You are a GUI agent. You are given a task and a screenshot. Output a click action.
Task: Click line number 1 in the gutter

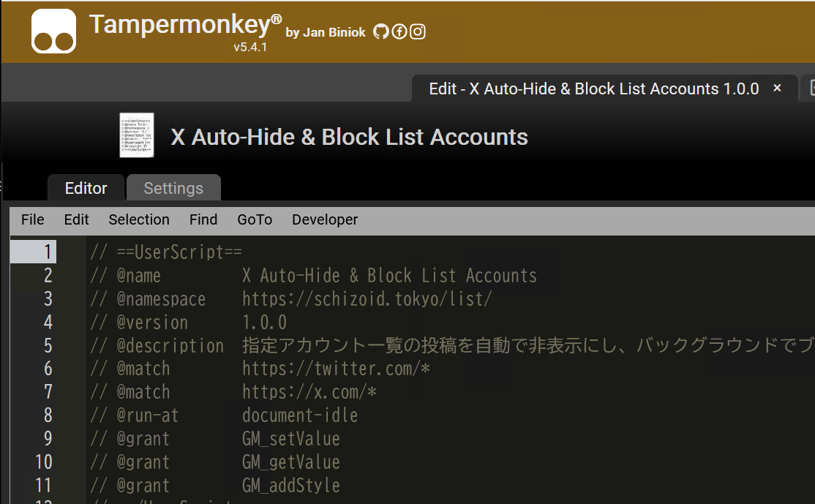[x=48, y=252]
